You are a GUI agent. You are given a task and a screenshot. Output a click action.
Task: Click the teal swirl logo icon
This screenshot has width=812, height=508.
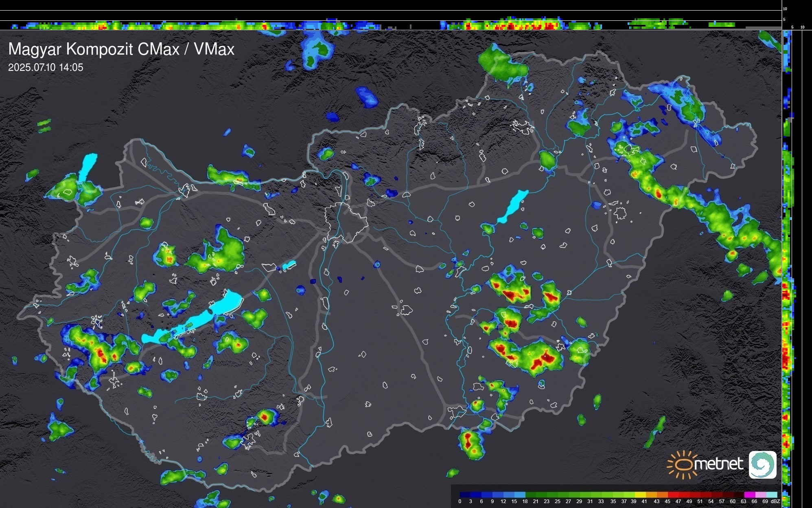coord(762,464)
